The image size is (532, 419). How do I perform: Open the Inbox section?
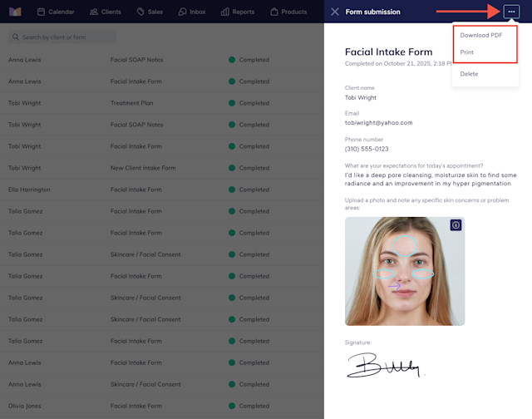click(x=192, y=12)
